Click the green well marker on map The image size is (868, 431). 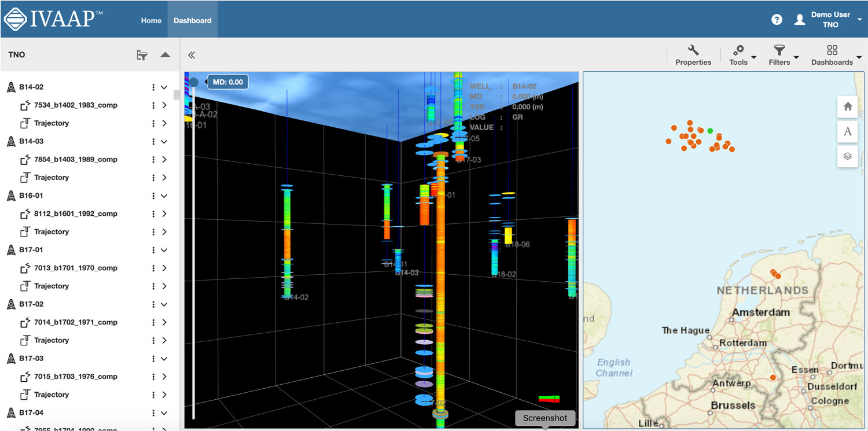[x=710, y=131]
